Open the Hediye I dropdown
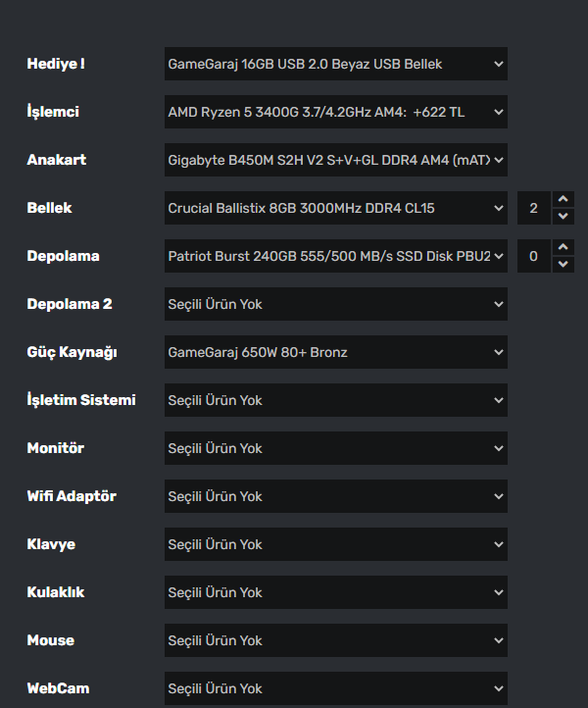 pyautogui.click(x=335, y=64)
